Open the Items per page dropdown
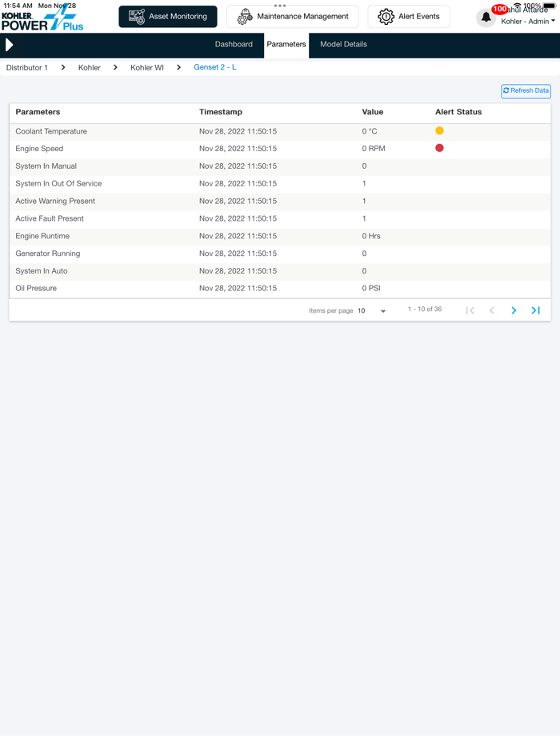 point(372,310)
